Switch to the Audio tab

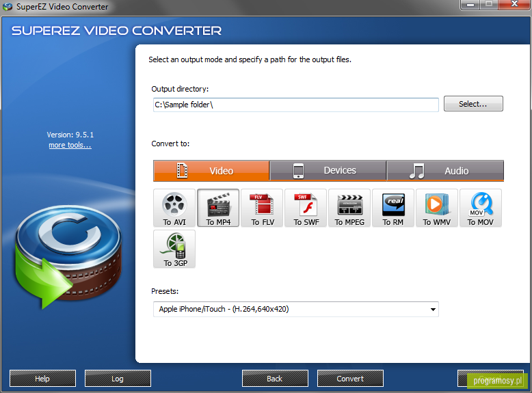(445, 171)
